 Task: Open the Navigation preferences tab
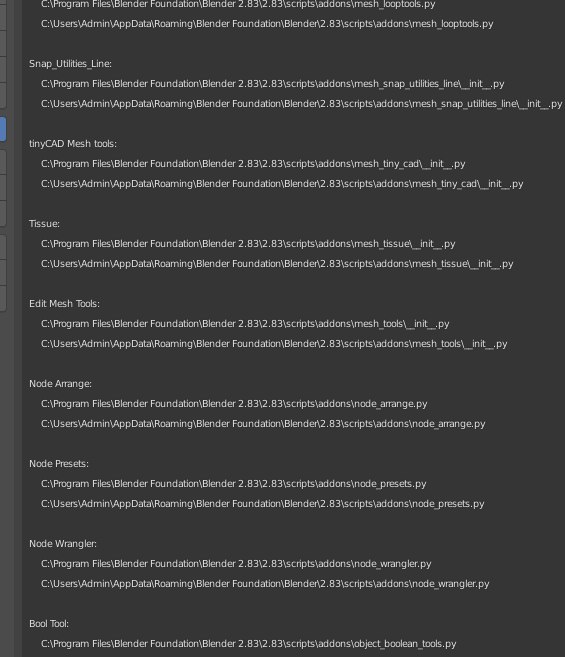(x=3, y=188)
